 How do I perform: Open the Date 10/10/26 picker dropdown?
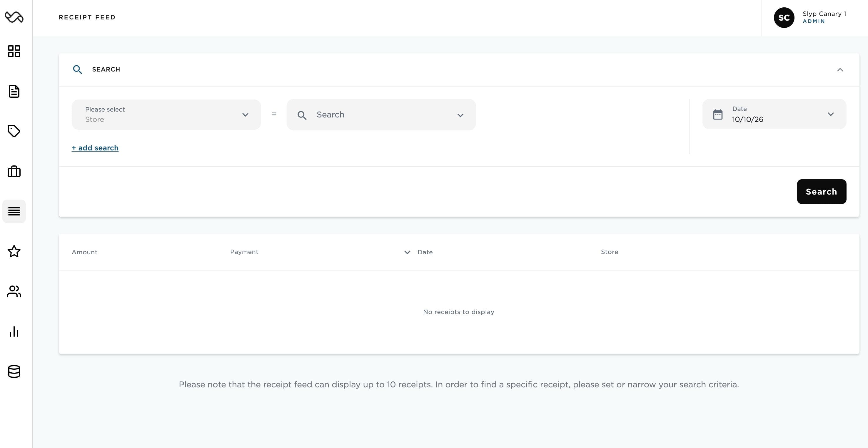click(774, 114)
